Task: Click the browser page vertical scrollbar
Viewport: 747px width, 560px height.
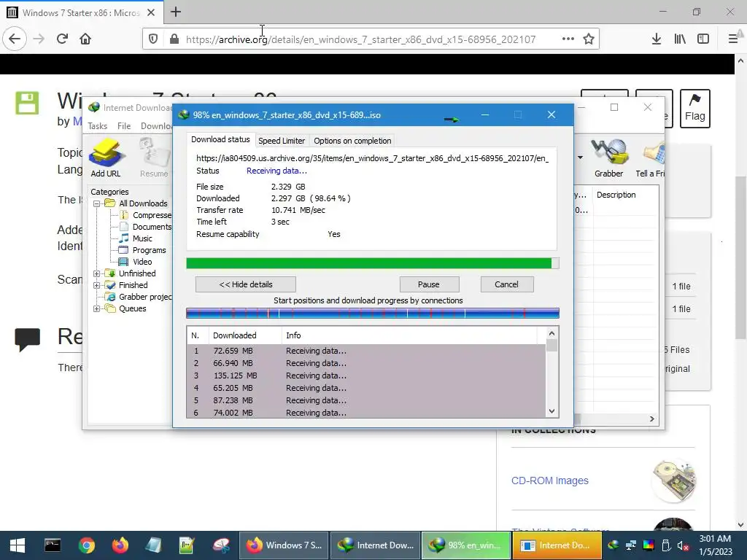Action: pyautogui.click(x=740, y=257)
